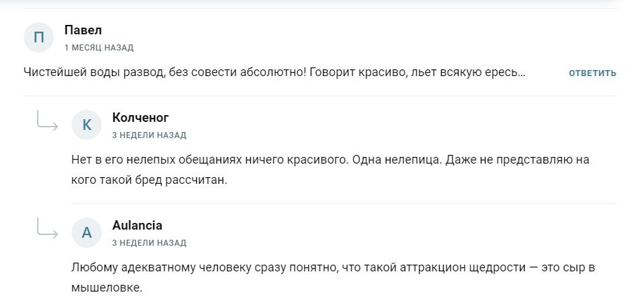Viewport: 644px width, 301px height.
Task: Click Aulancia's round avatar with letter A
Action: [86, 232]
